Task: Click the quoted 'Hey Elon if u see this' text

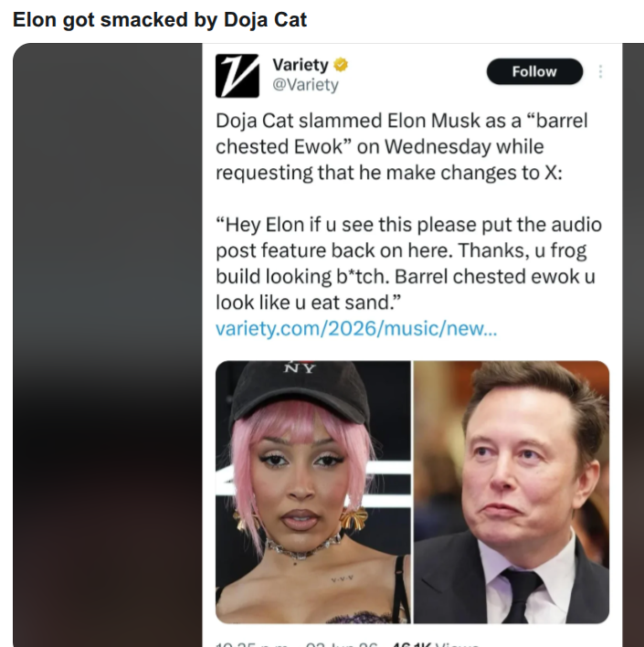Action: tap(408, 263)
